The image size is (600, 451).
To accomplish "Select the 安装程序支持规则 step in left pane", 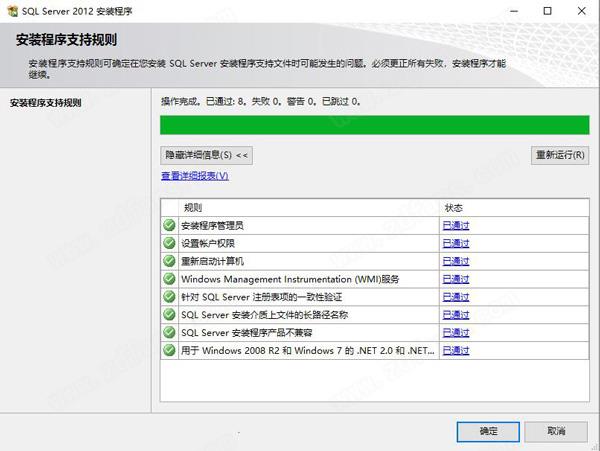I will (46, 103).
